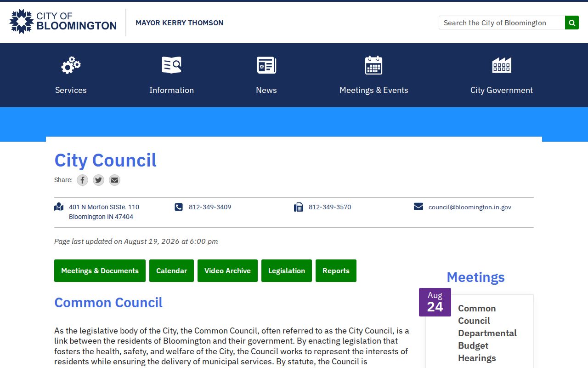Click the Legislation button
Viewport: 588px width, 368px height.
pyautogui.click(x=287, y=270)
